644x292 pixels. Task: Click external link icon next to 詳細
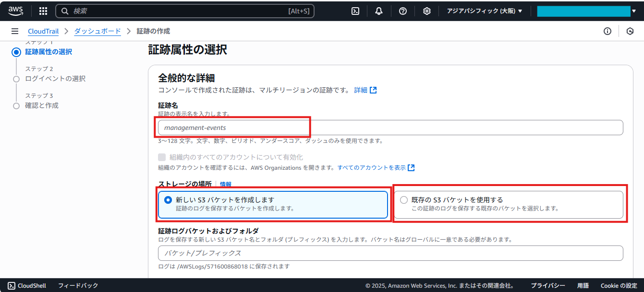pyautogui.click(x=373, y=90)
